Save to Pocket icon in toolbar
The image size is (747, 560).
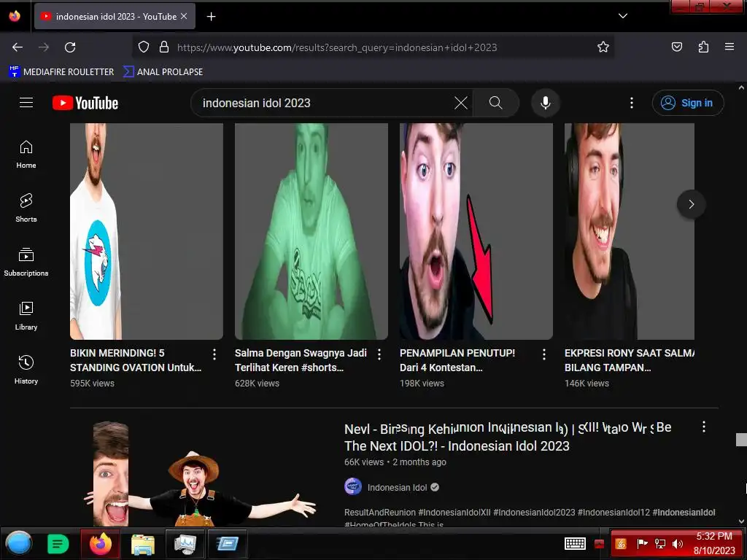pyautogui.click(x=676, y=47)
